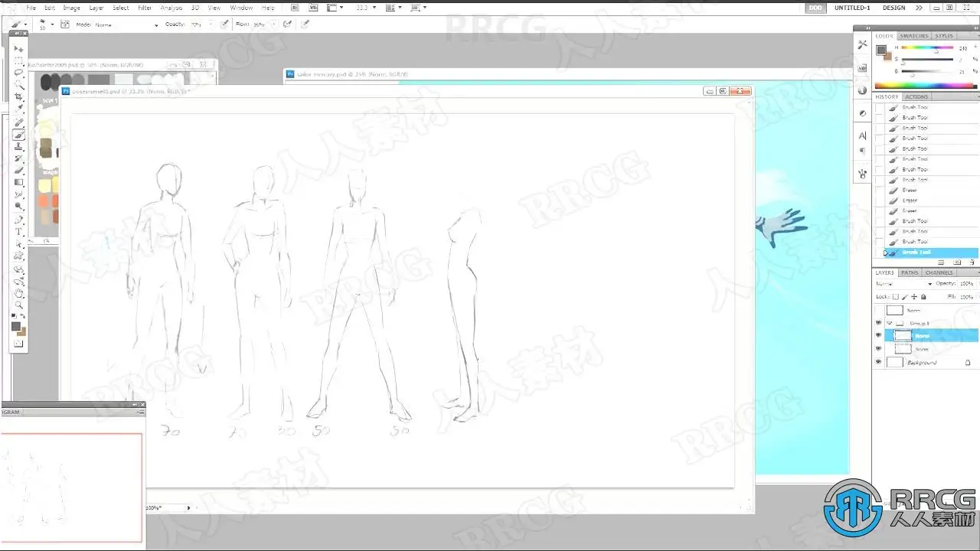
Task: Open the Paragraph panel icon
Action: (863, 152)
